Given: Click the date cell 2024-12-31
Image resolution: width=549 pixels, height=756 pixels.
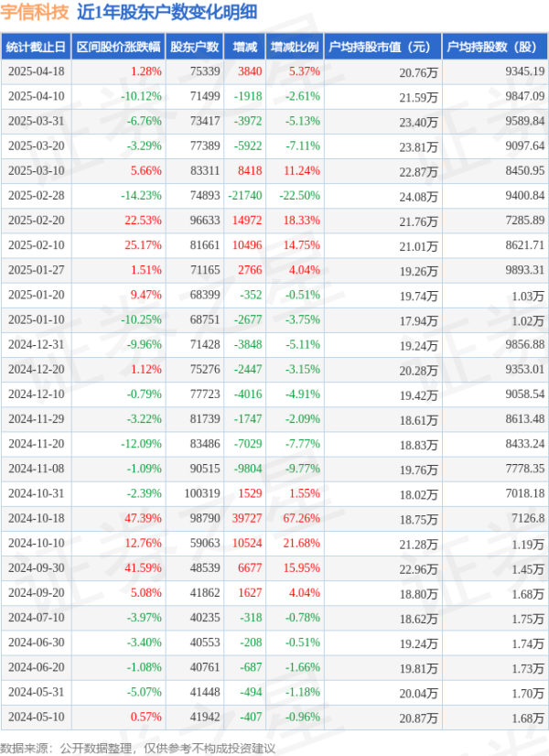Looking at the screenshot, I should pyautogui.click(x=37, y=345).
